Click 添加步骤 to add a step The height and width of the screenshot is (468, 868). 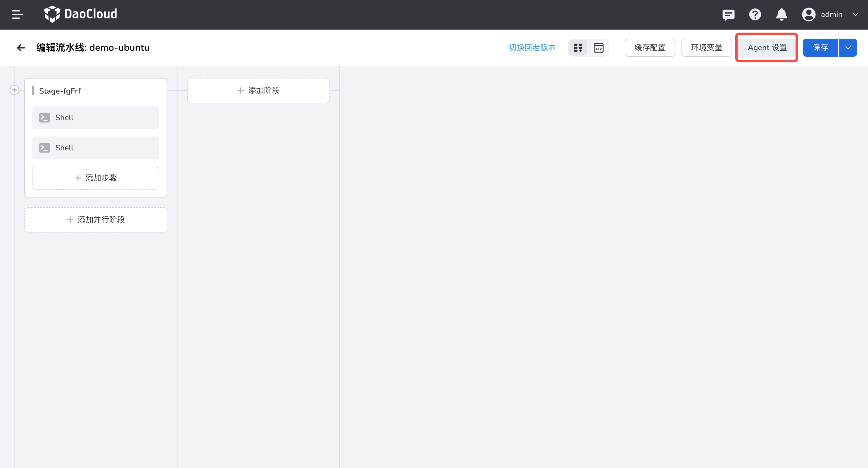click(x=95, y=178)
